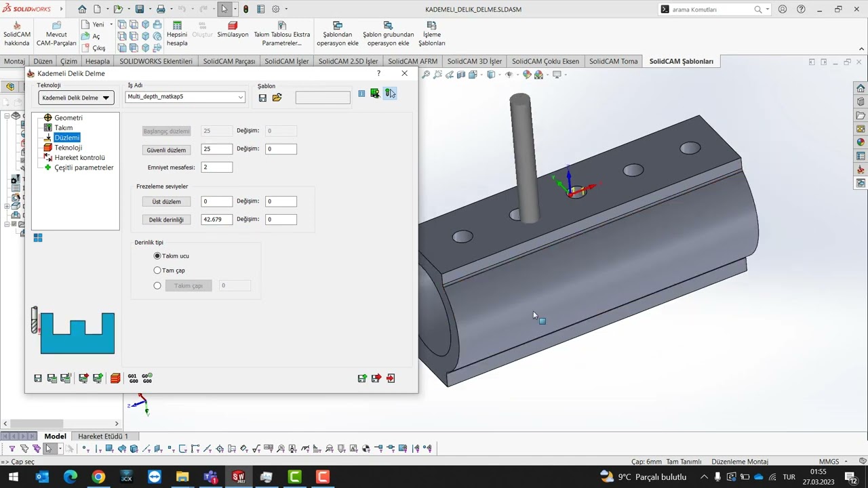The width and height of the screenshot is (868, 488).
Task: Open İşleme Şablonları
Action: tap(431, 34)
